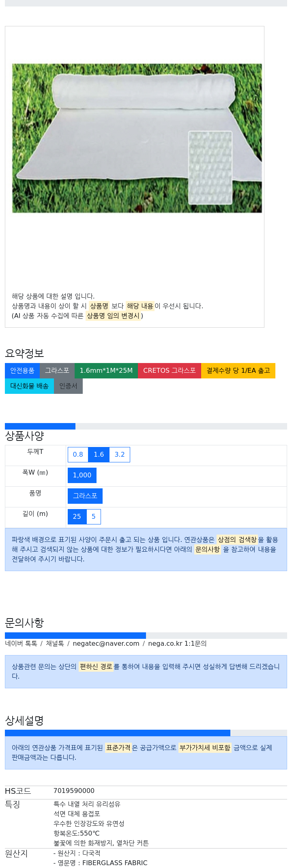
Task: Open the fiberglass fabric product image
Action: click(x=137, y=138)
